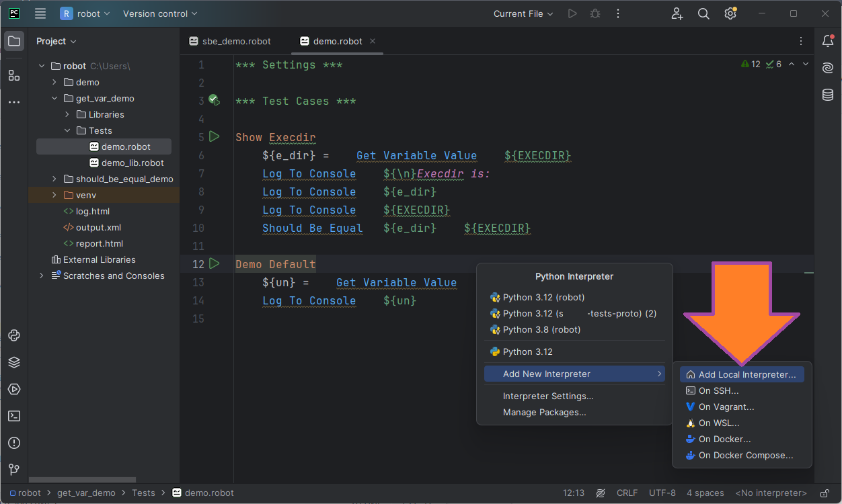Choose On Vagrant interpreter option
Viewport: 842px width, 504px height.
point(742,407)
